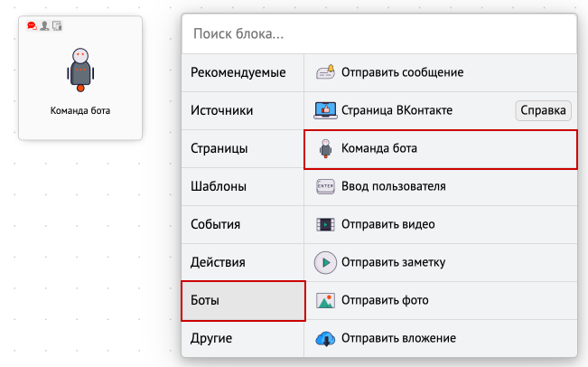The height and width of the screenshot is (367, 588).
Task: Click the copy pages icon on the block card
Action: [57, 26]
